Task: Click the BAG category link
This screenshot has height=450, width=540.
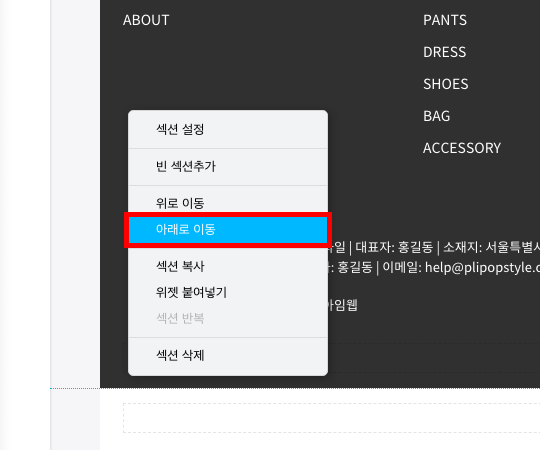Action: [x=436, y=116]
